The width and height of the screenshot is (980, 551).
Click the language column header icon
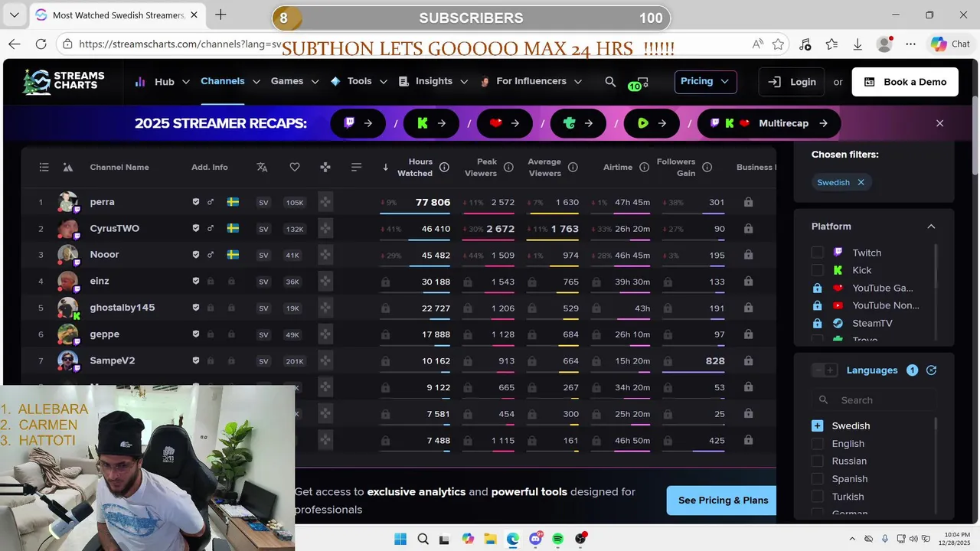262,167
